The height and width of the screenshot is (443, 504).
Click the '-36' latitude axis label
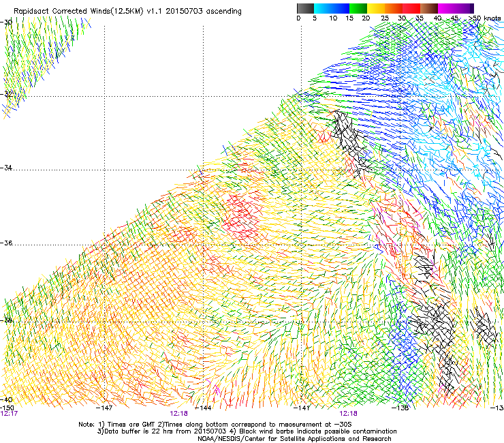(6, 243)
